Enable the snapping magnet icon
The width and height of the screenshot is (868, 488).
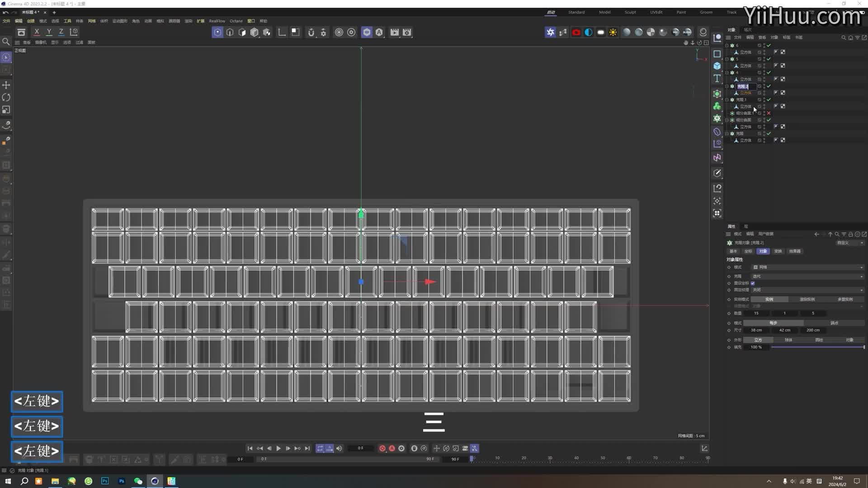(x=311, y=32)
